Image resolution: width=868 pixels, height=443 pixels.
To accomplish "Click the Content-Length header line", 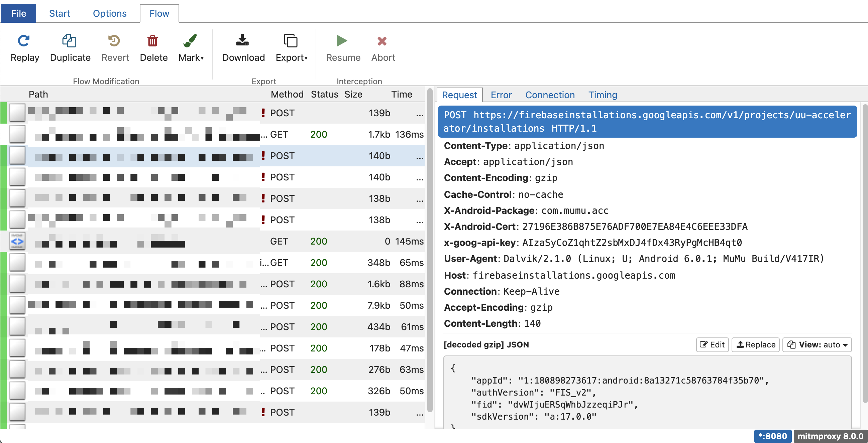I will coord(492,323).
